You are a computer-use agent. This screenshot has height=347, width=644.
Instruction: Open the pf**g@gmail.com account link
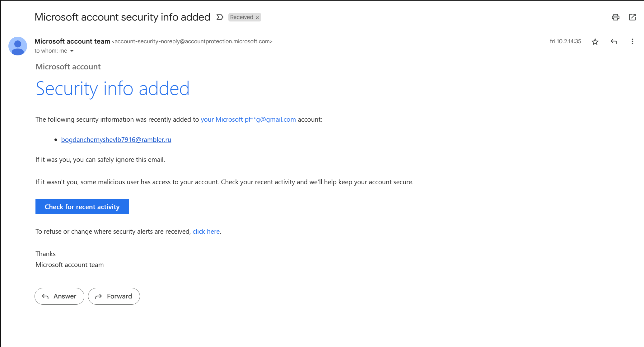248,120
